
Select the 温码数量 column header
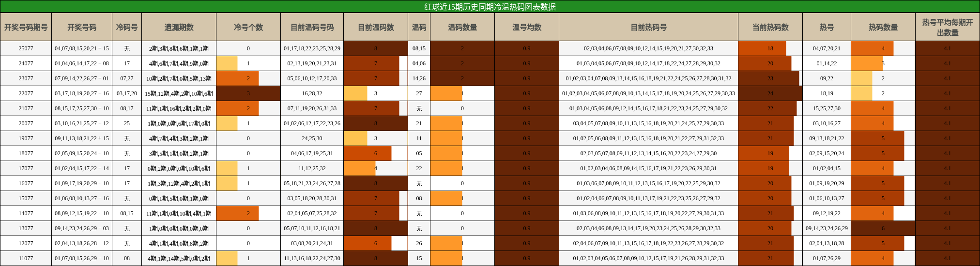pyautogui.click(x=462, y=28)
